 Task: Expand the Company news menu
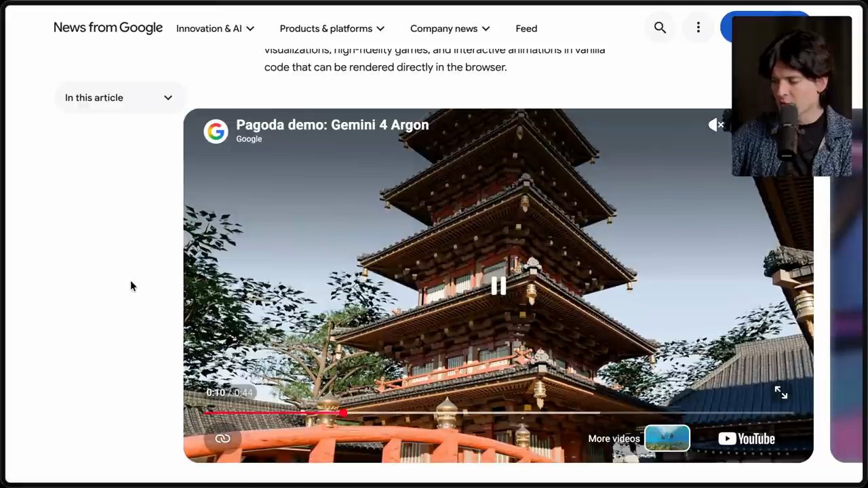[x=450, y=28]
